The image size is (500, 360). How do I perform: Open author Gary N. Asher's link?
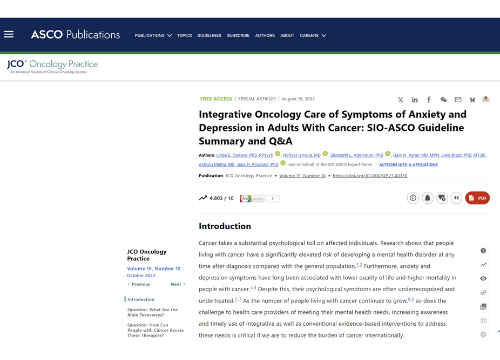416,155
